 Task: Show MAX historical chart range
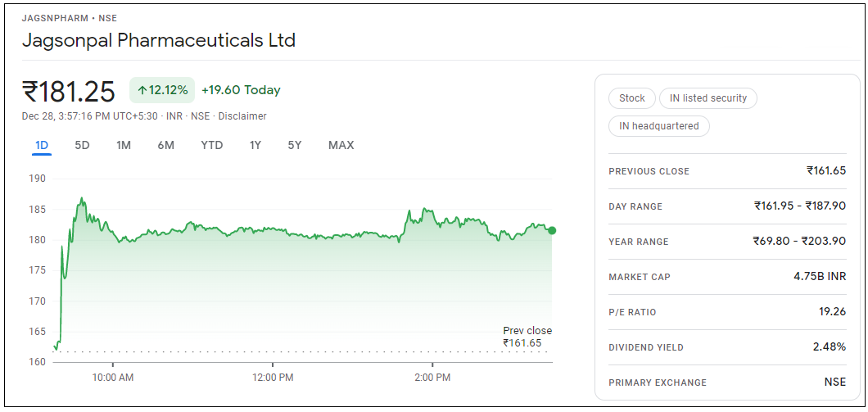coord(341,146)
